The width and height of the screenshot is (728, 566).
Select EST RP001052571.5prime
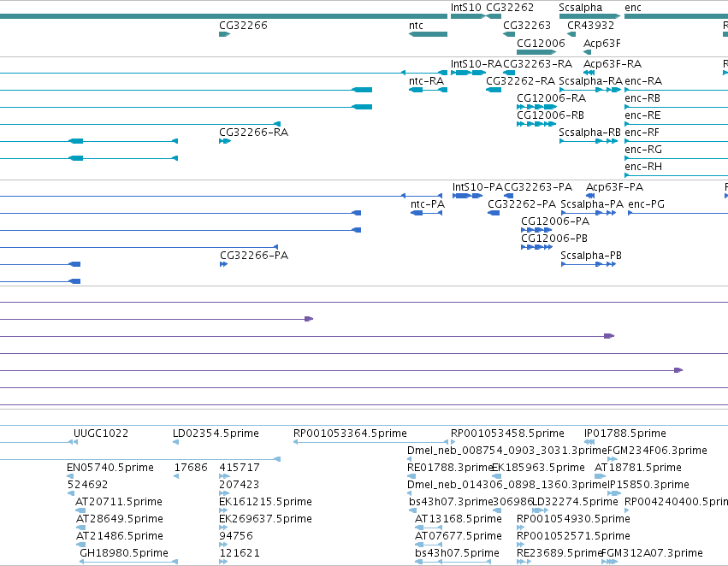click(x=573, y=536)
